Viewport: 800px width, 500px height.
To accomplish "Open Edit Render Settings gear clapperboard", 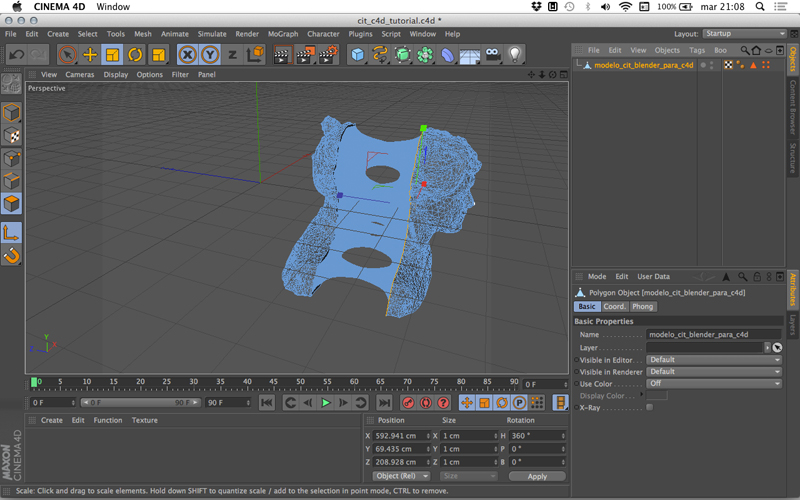I will (x=328, y=55).
